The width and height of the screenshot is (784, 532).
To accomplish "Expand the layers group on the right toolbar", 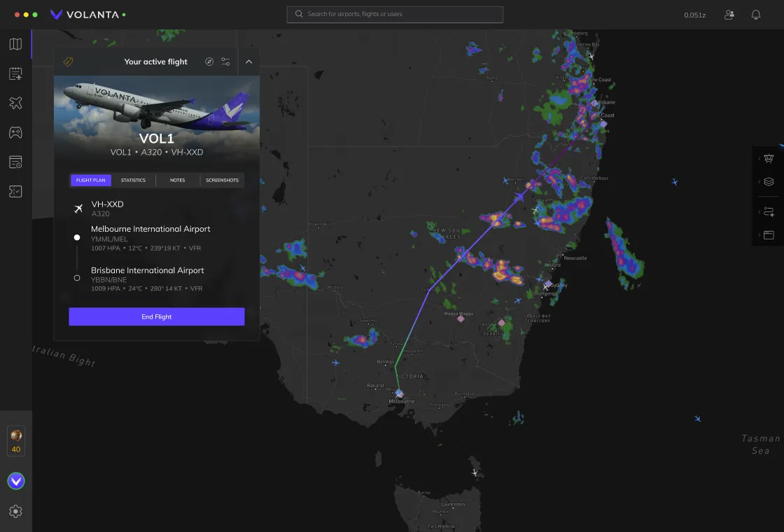I will [x=758, y=181].
